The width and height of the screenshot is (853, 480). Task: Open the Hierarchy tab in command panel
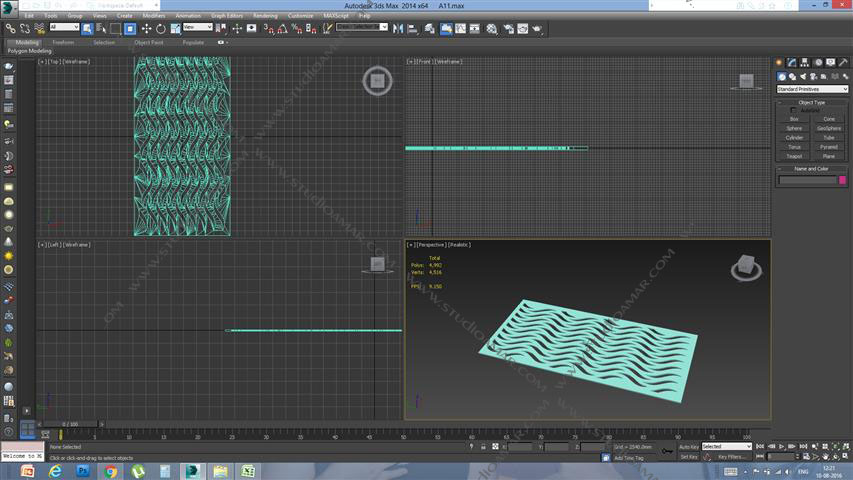(x=804, y=63)
